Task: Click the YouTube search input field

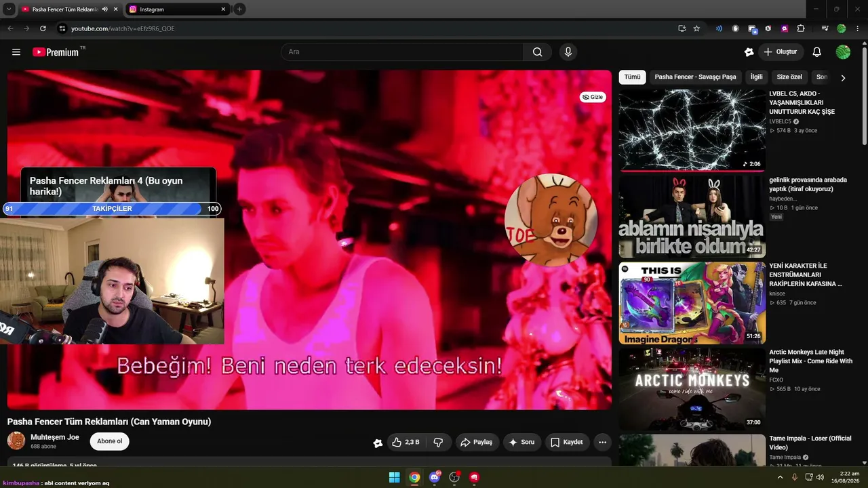Action: coord(401,52)
